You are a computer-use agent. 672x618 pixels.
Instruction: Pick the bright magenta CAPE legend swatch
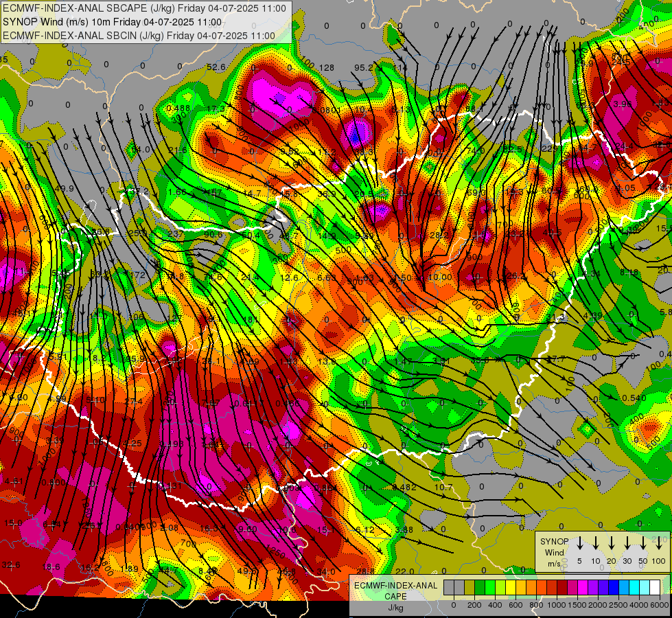pyautogui.click(x=583, y=587)
